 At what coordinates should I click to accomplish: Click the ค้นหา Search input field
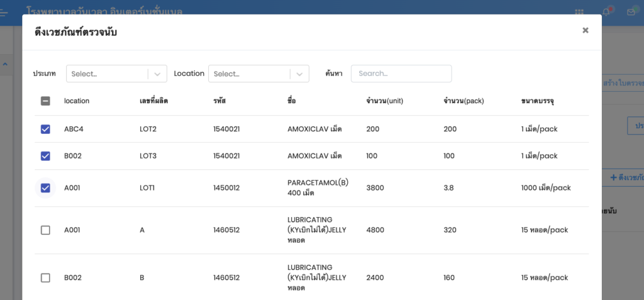(x=401, y=74)
